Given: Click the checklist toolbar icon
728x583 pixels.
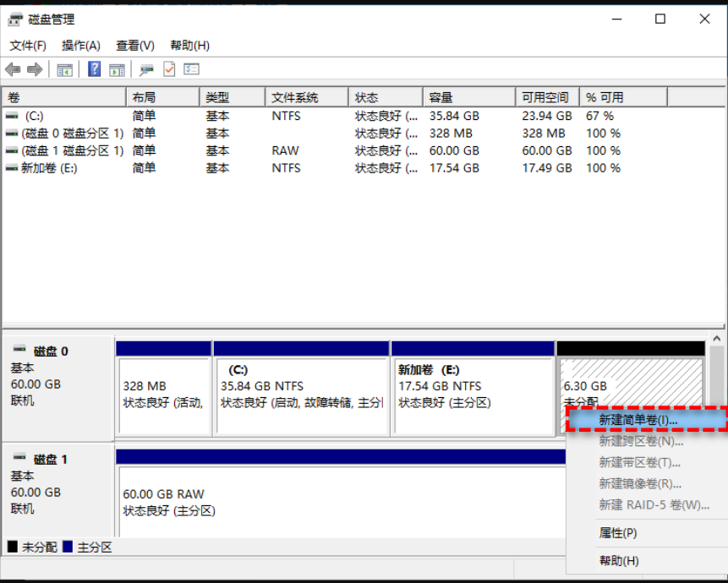Looking at the screenshot, I should (191, 69).
